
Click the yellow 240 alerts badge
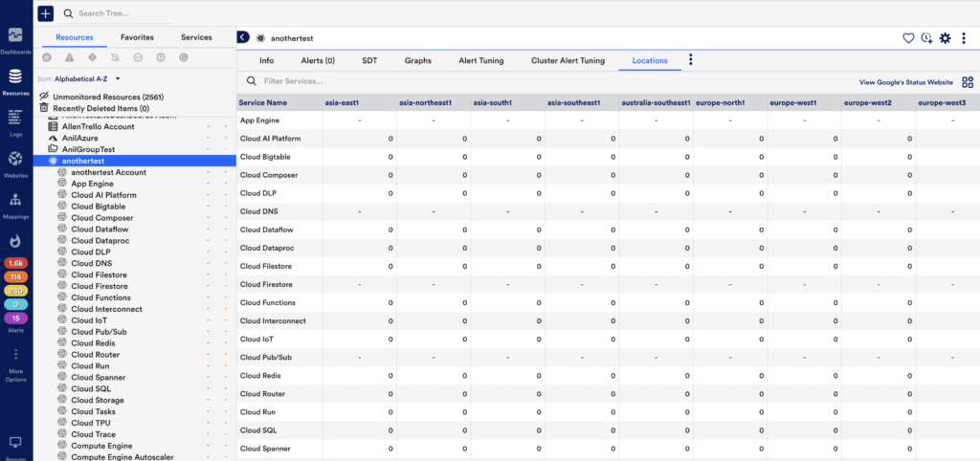click(15, 291)
